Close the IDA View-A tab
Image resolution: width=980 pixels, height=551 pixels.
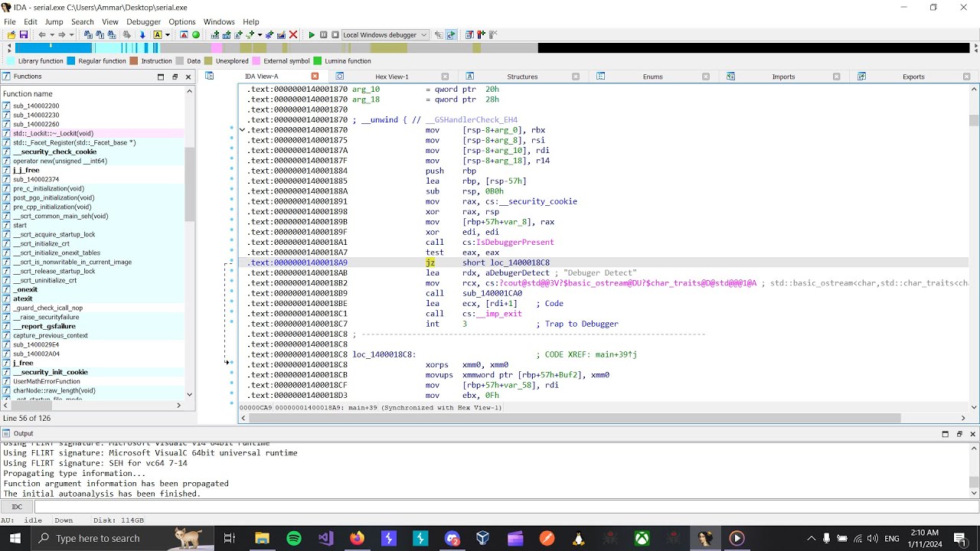tap(315, 77)
